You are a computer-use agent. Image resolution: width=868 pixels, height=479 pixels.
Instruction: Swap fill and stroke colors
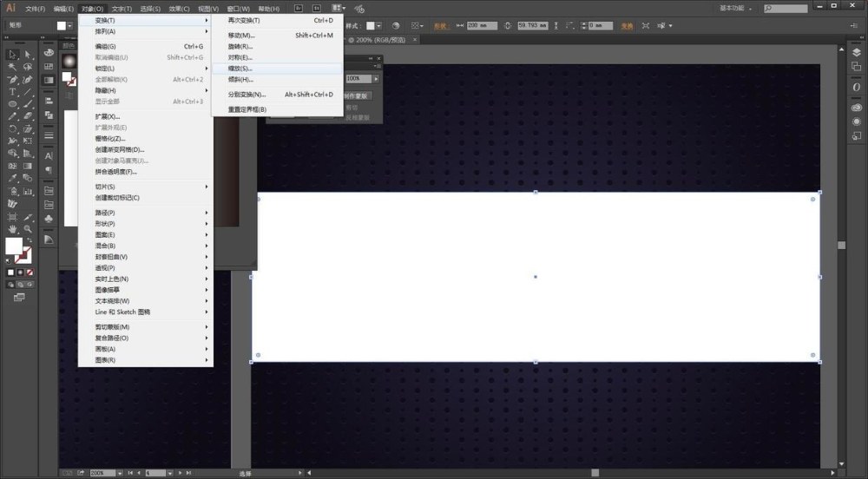[x=30, y=239]
